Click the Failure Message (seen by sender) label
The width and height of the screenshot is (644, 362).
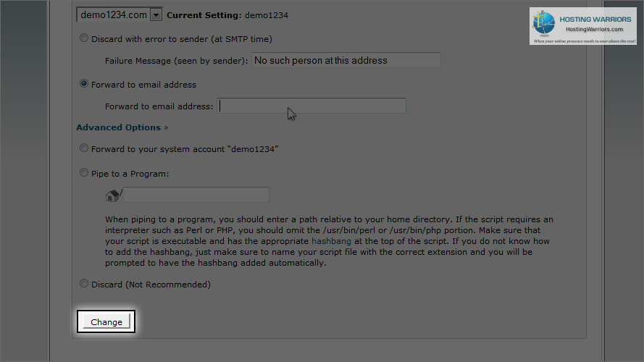(176, 61)
